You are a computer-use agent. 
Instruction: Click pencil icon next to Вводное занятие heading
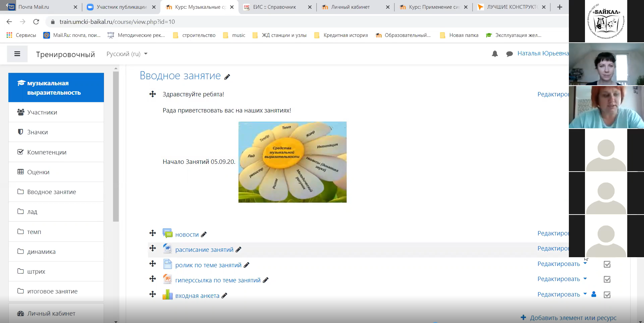[227, 77]
